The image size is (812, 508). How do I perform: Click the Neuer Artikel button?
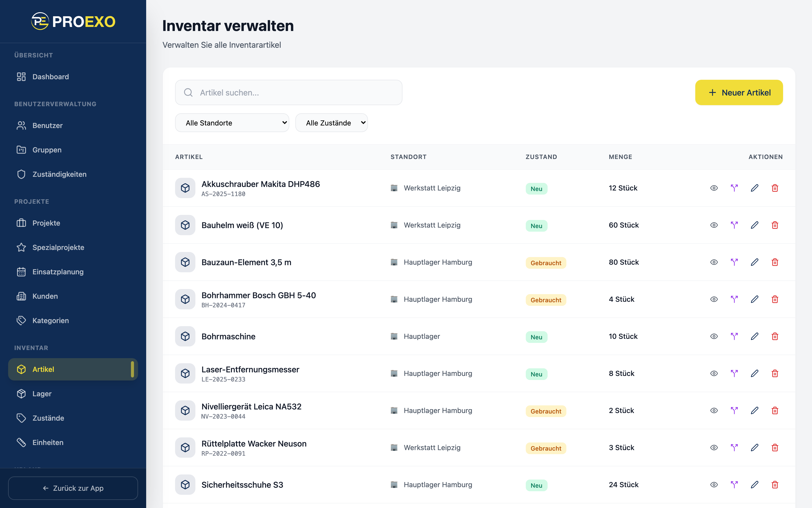(x=739, y=92)
